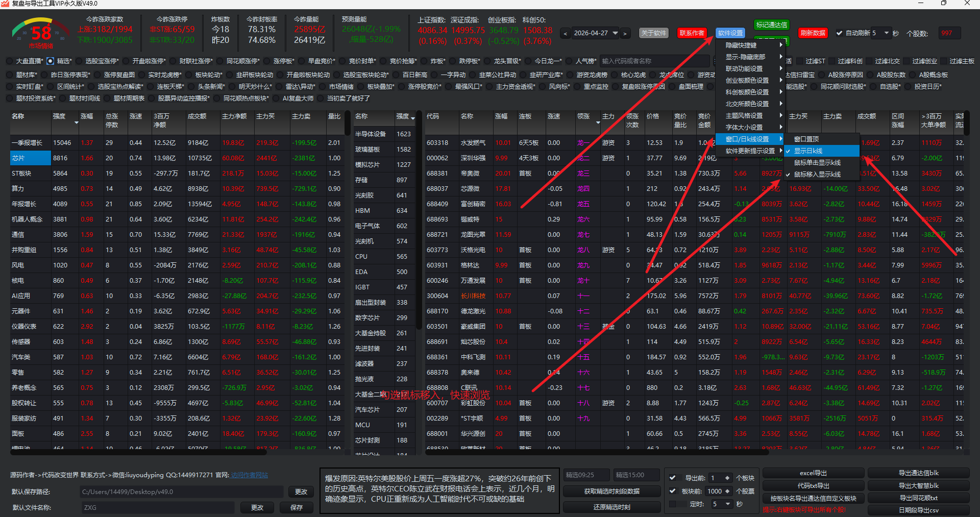Click sort arrow on left table 强度 column
This screenshot has height=517, width=980.
point(77,123)
